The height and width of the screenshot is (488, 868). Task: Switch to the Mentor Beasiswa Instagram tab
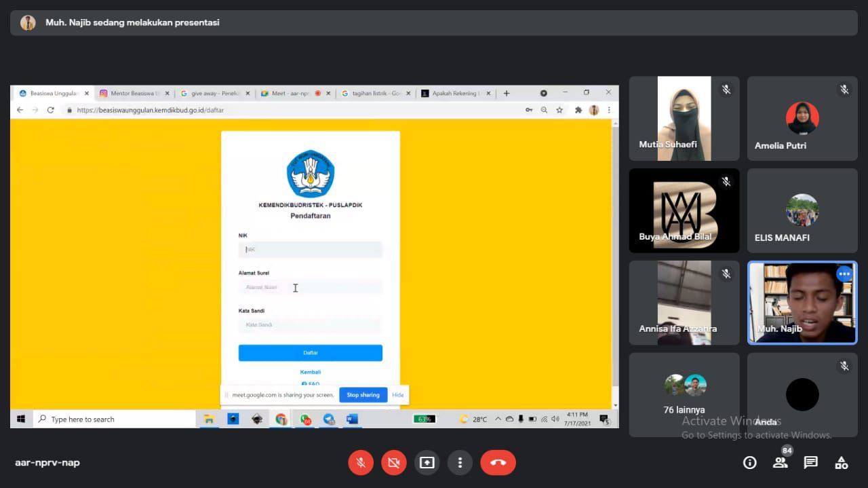click(x=134, y=94)
